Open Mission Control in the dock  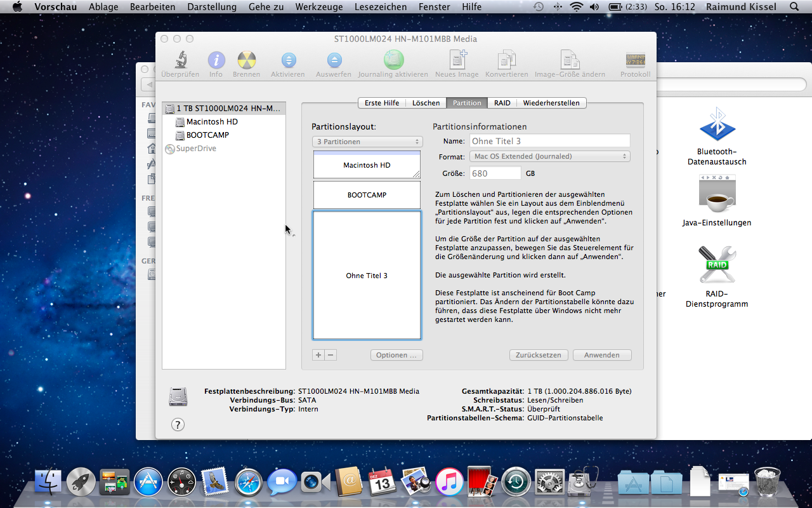tap(115, 482)
